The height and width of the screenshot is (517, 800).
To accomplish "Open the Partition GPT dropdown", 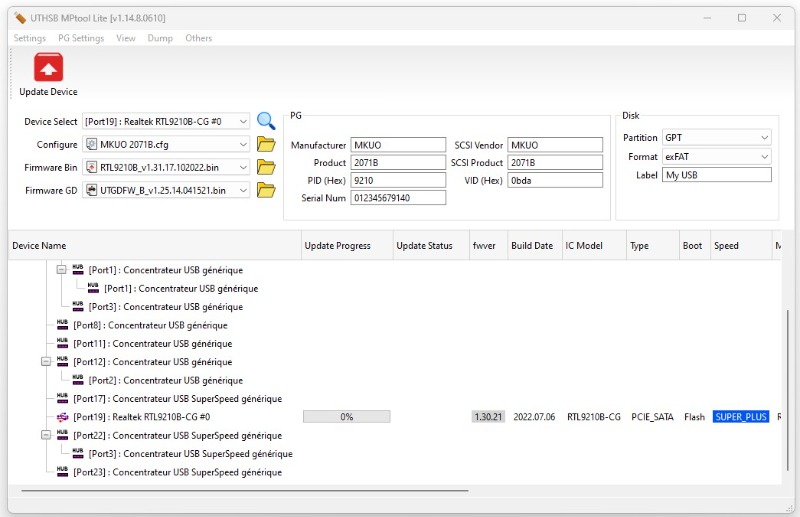I will (764, 138).
